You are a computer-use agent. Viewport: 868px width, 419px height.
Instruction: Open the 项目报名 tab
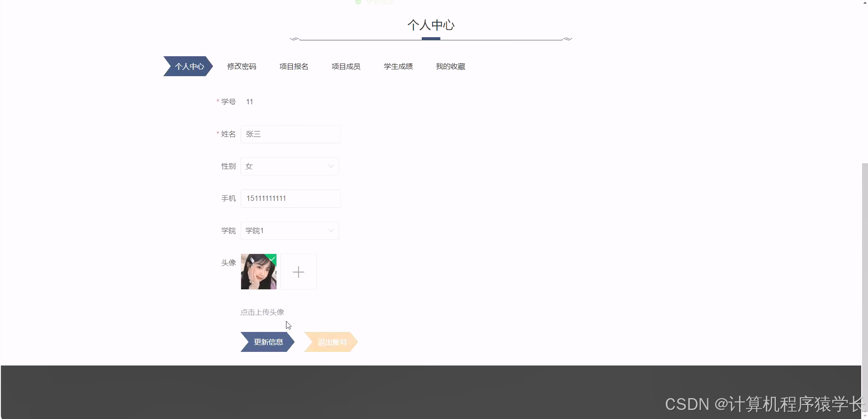[294, 66]
